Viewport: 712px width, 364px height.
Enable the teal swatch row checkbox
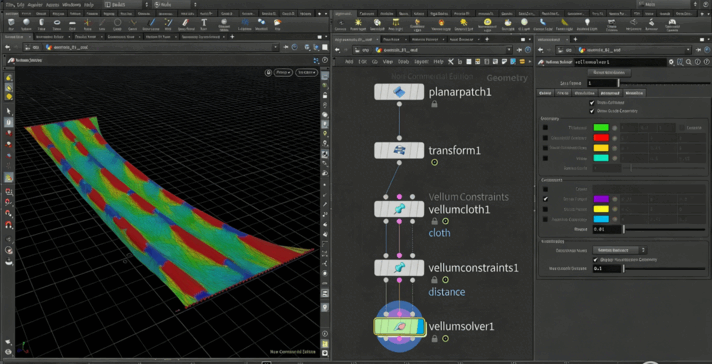(545, 158)
